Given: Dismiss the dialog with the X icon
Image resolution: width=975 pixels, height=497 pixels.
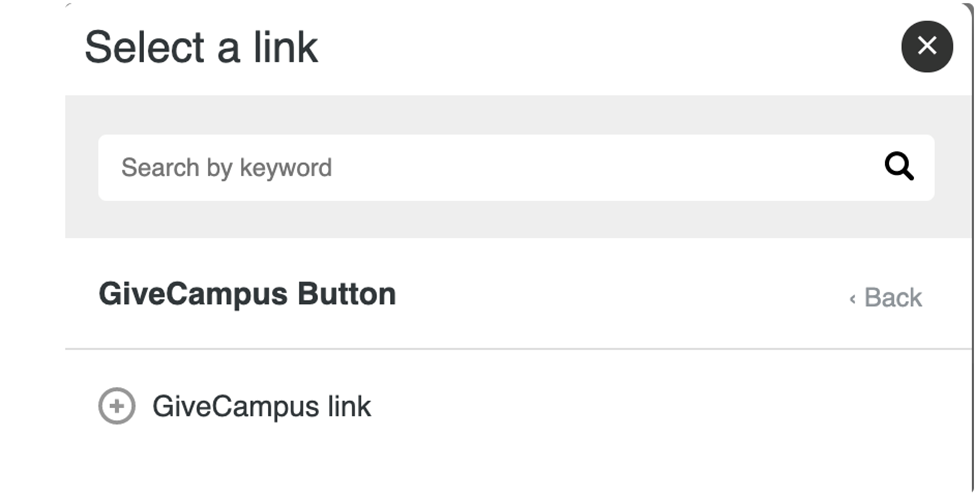Looking at the screenshot, I should [x=926, y=46].
